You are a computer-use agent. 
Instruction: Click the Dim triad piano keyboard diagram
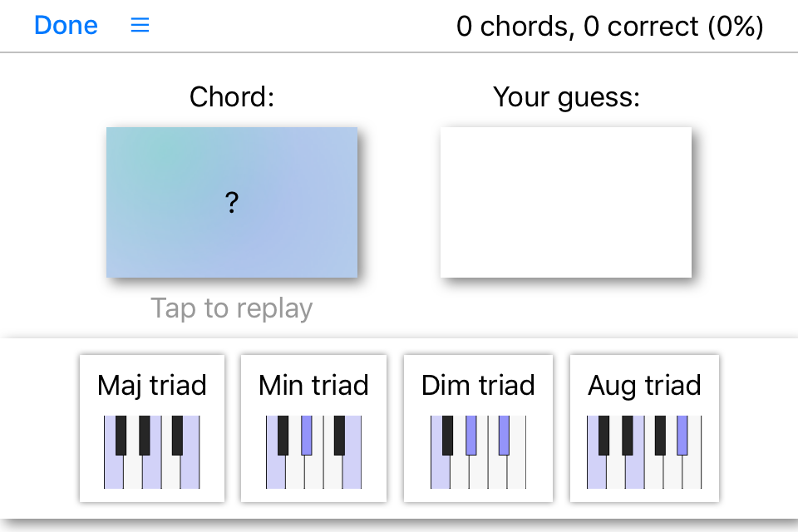click(478, 452)
